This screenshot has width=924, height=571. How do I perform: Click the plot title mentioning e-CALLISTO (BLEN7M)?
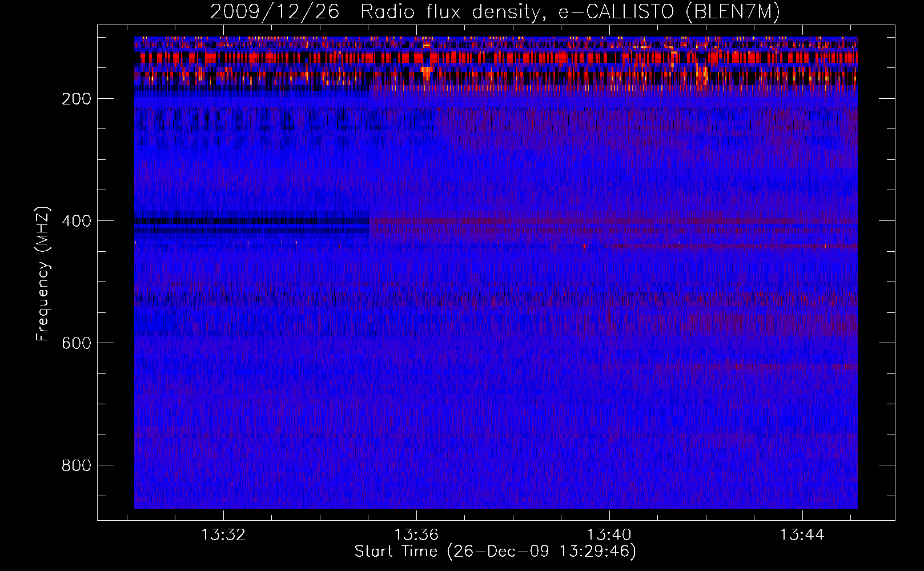(x=495, y=11)
